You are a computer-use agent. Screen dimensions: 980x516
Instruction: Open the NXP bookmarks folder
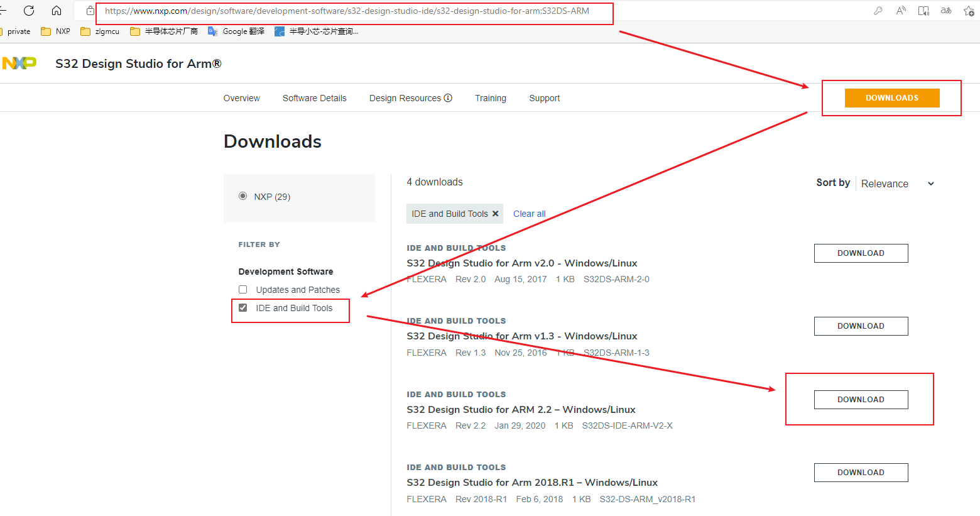pos(55,31)
